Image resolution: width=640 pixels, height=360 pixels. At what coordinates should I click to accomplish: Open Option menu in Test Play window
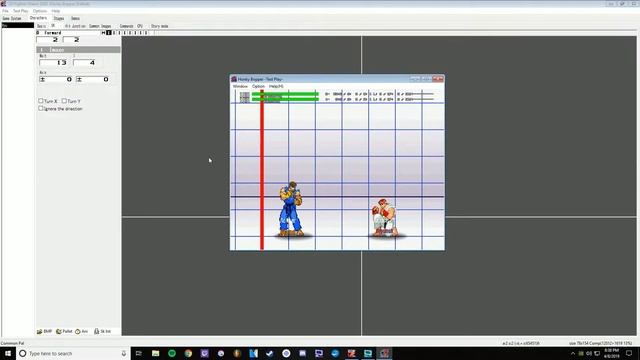(x=258, y=87)
